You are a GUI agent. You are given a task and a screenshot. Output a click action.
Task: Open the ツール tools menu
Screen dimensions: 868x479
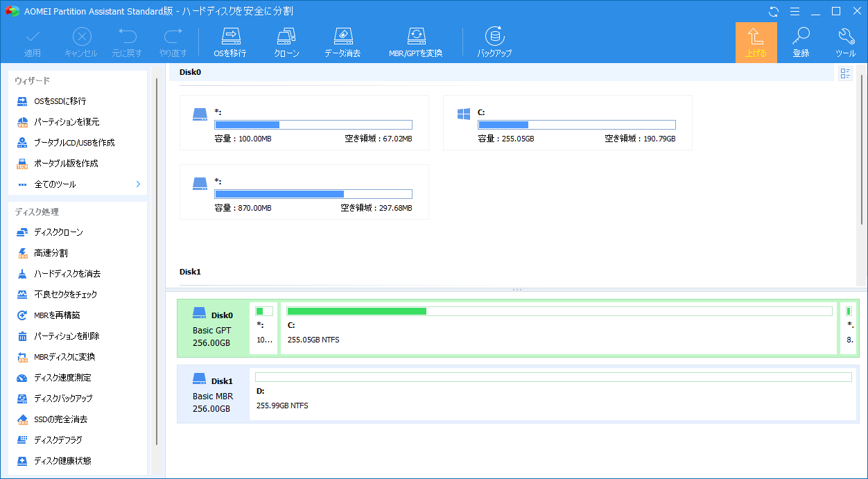845,43
